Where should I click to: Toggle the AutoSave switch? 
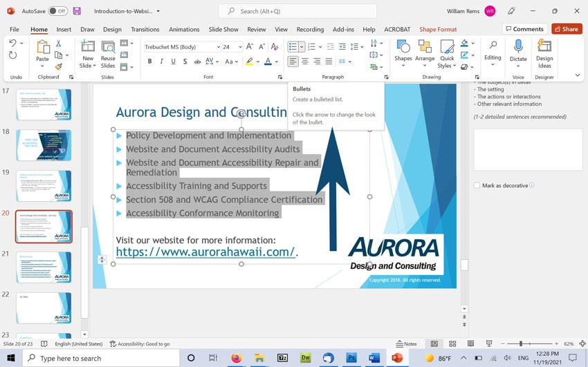[x=57, y=11]
